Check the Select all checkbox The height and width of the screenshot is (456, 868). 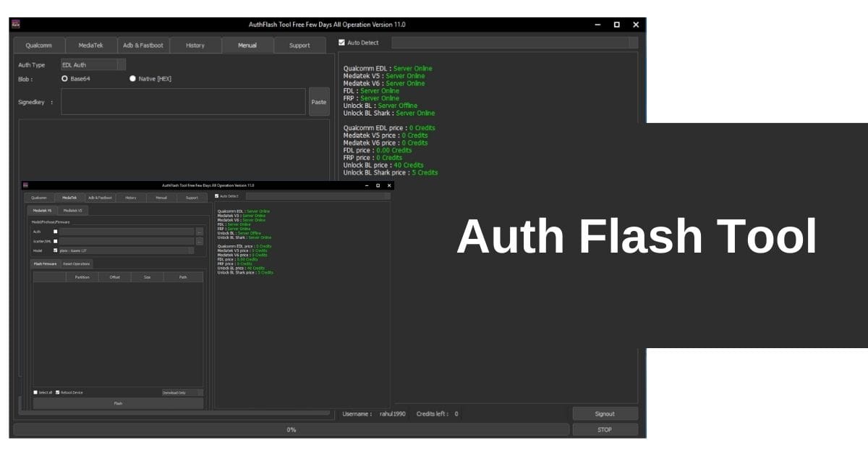coord(35,392)
